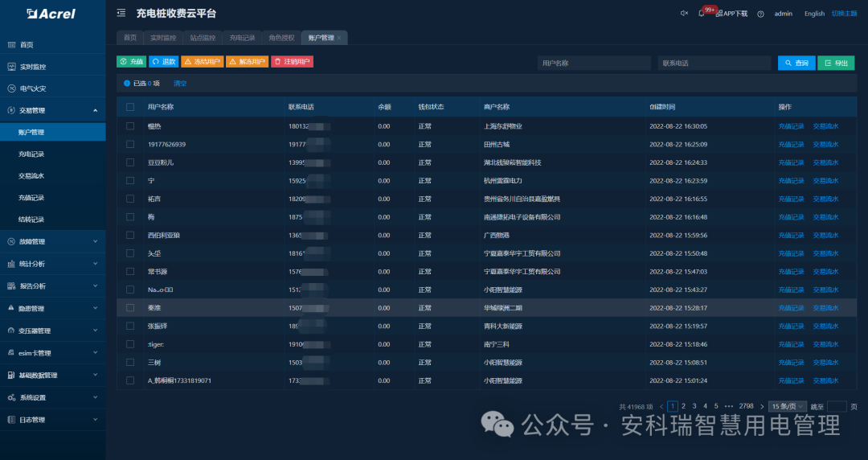Image resolution: width=868 pixels, height=460 pixels.
Task: Click the pagination ellipsis to jump pages
Action: click(729, 406)
